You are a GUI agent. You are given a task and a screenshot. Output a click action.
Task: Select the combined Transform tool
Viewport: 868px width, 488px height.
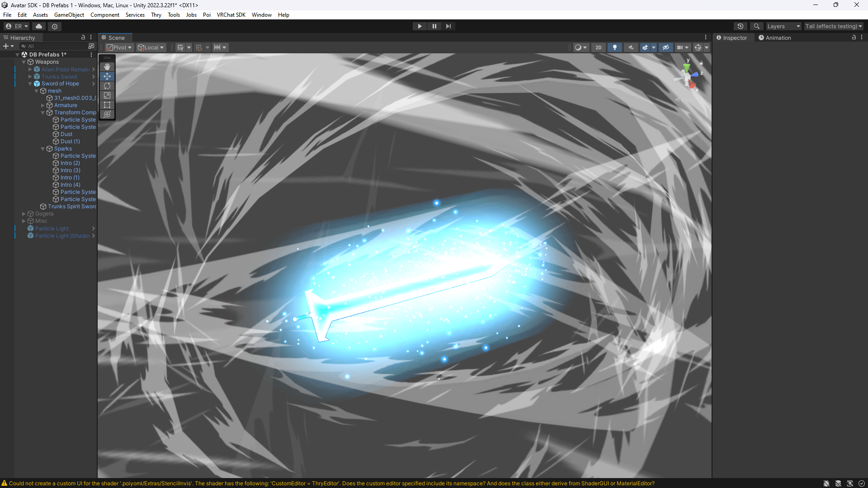[x=107, y=114]
